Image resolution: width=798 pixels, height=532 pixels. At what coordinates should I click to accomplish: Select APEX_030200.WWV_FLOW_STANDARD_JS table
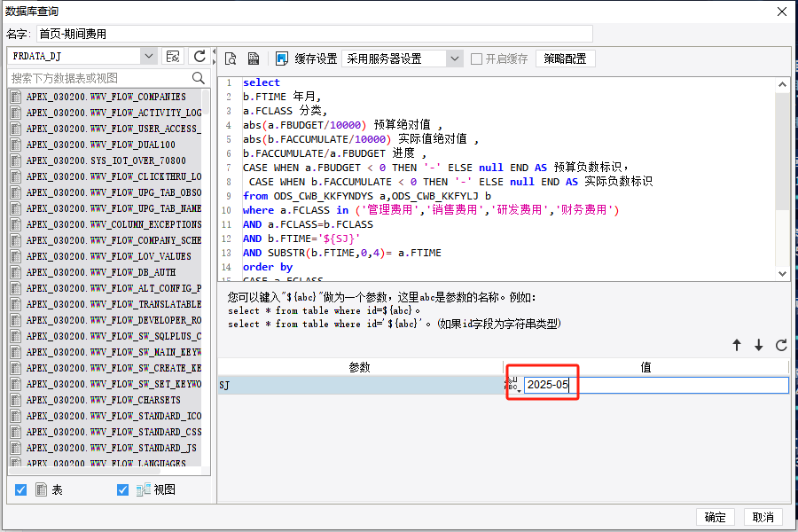click(x=112, y=448)
